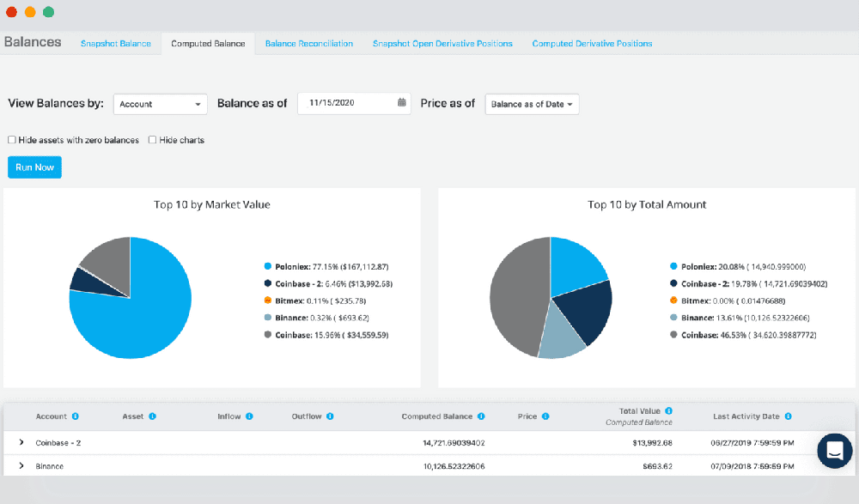
Task: Open Computed Derivative Positions tab
Action: coord(592,43)
